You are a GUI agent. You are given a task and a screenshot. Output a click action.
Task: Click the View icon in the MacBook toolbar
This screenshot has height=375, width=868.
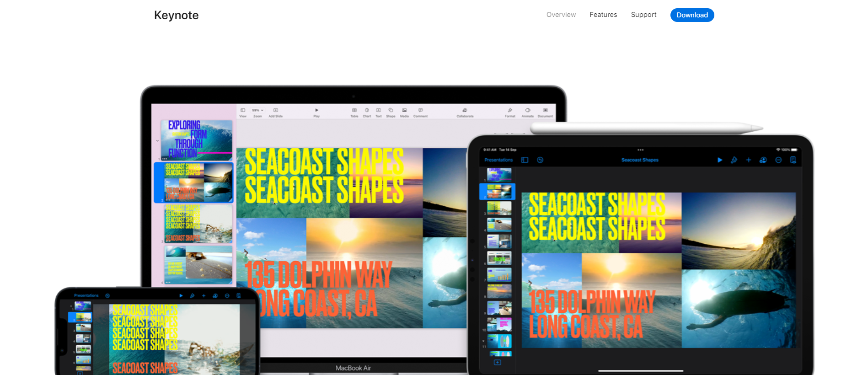(243, 110)
